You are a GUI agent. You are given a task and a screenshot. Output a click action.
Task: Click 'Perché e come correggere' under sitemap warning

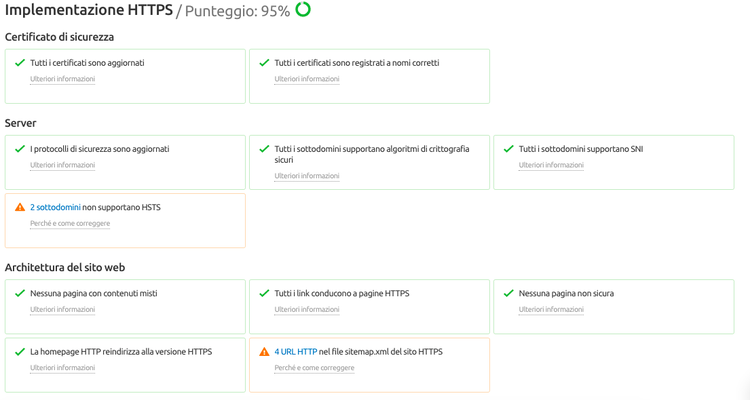point(314,368)
